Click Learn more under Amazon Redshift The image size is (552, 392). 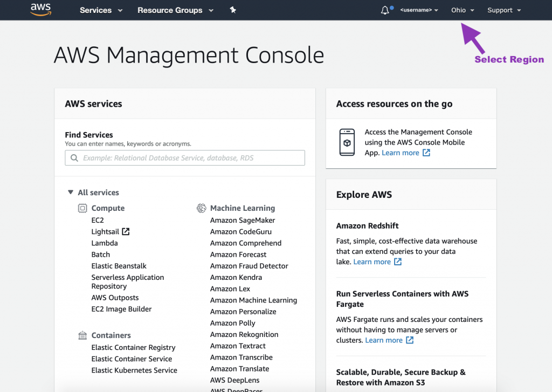tap(372, 262)
